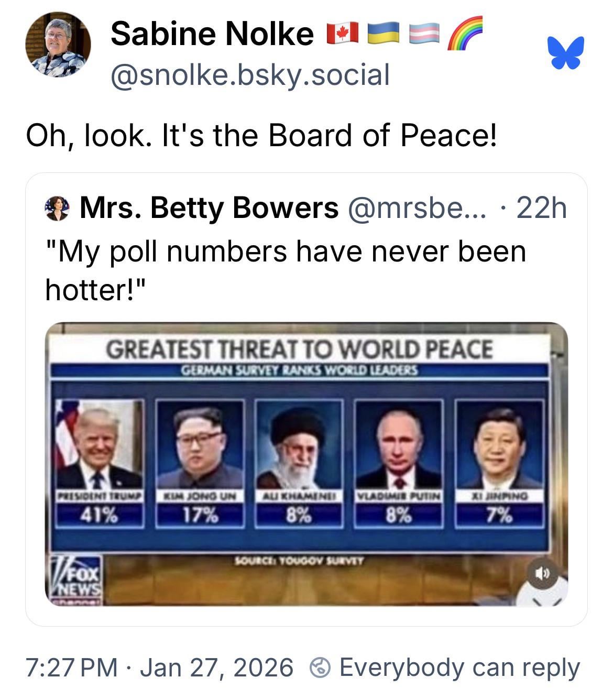Image resolution: width=613 pixels, height=700 pixels.
Task: Open Sabine Nolke's profile avatar
Action: [58, 45]
